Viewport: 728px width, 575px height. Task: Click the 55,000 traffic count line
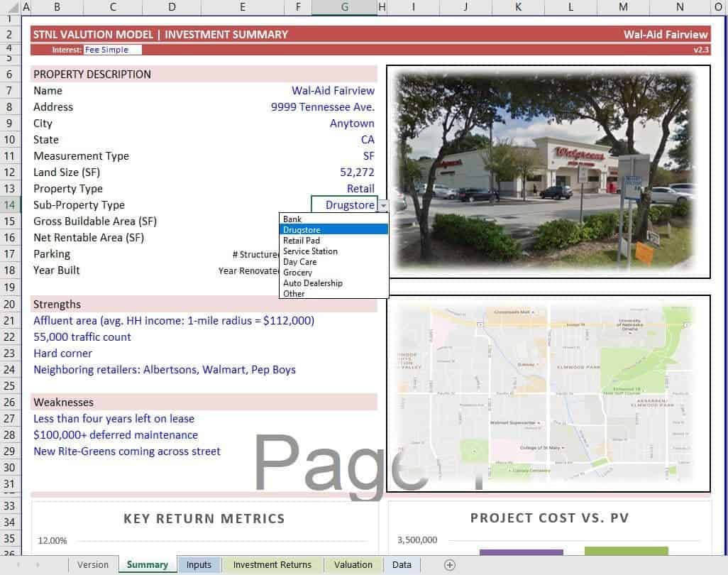pyautogui.click(x=82, y=336)
